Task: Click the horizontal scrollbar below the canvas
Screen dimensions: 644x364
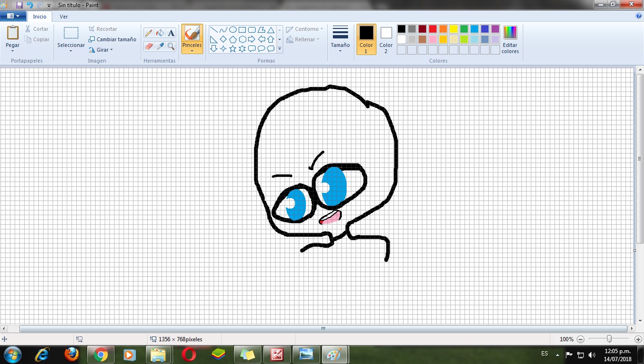Action: (323, 328)
